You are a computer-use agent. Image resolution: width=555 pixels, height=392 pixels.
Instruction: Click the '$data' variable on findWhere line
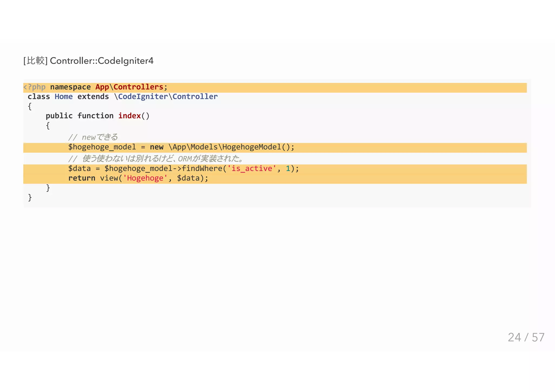(x=79, y=169)
